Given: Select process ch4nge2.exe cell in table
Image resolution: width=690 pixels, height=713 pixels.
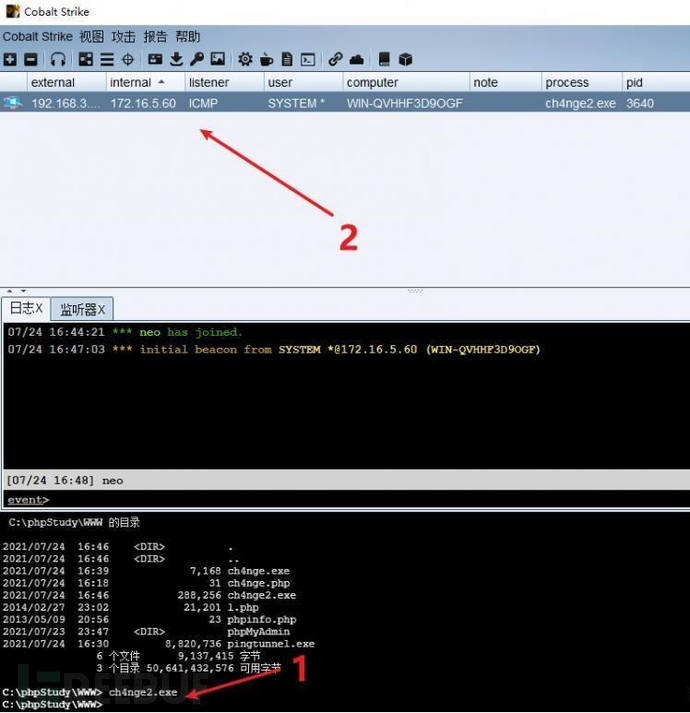Looking at the screenshot, I should pos(580,103).
